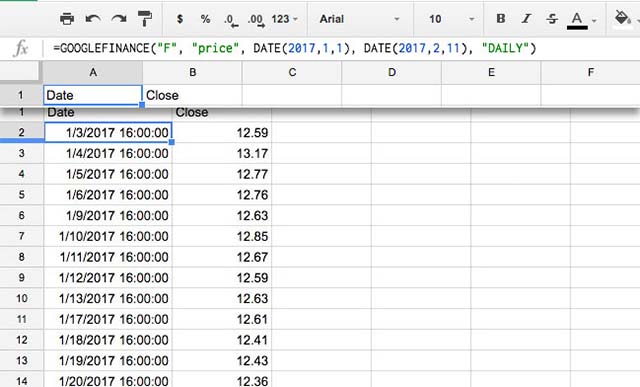640x387 pixels.
Task: Open the text color picker
Action: (580, 20)
